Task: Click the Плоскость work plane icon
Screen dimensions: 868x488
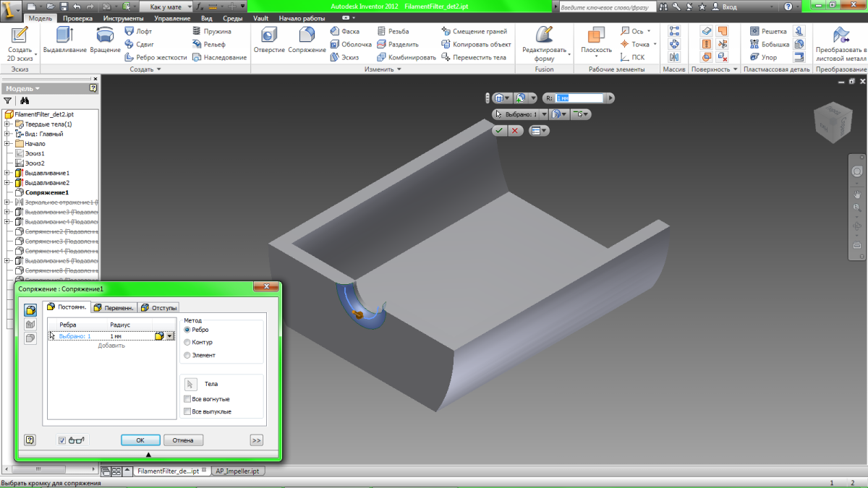Action: (596, 35)
